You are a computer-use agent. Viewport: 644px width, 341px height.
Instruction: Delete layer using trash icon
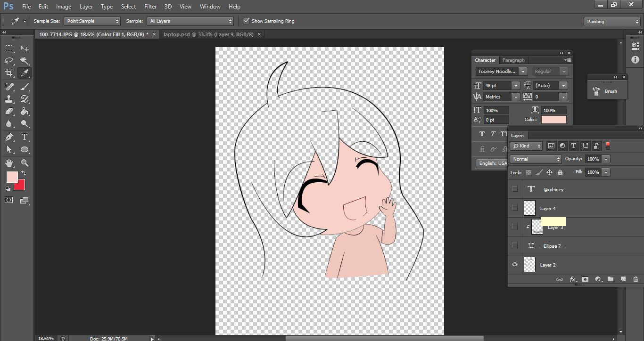click(x=636, y=279)
